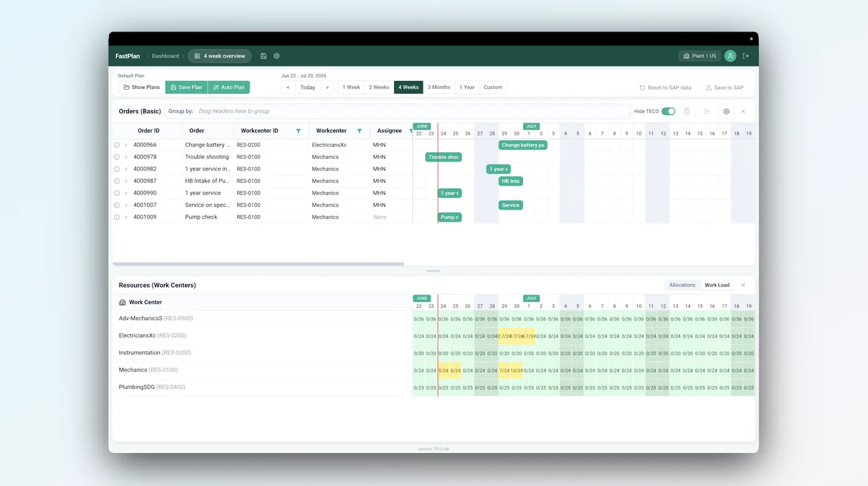Expand order 4000990 row
This screenshot has width=868, height=486.
(x=126, y=193)
